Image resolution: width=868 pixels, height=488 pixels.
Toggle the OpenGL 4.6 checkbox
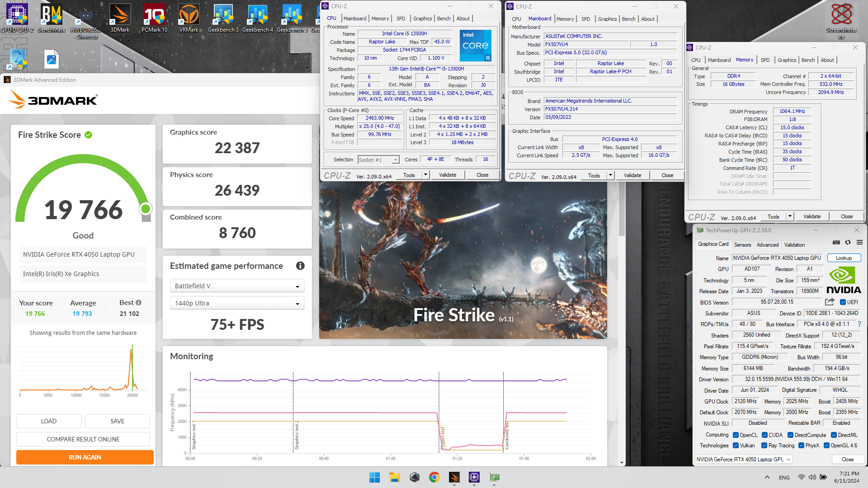click(826, 446)
